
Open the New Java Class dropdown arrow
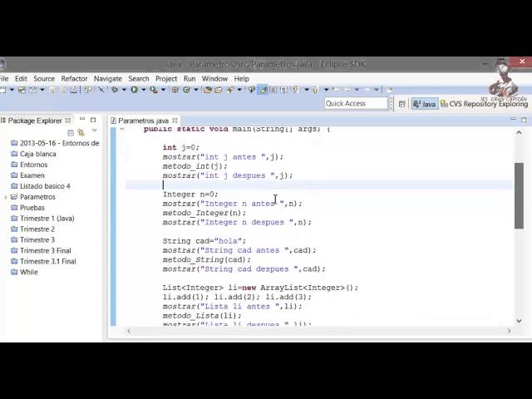point(196,90)
